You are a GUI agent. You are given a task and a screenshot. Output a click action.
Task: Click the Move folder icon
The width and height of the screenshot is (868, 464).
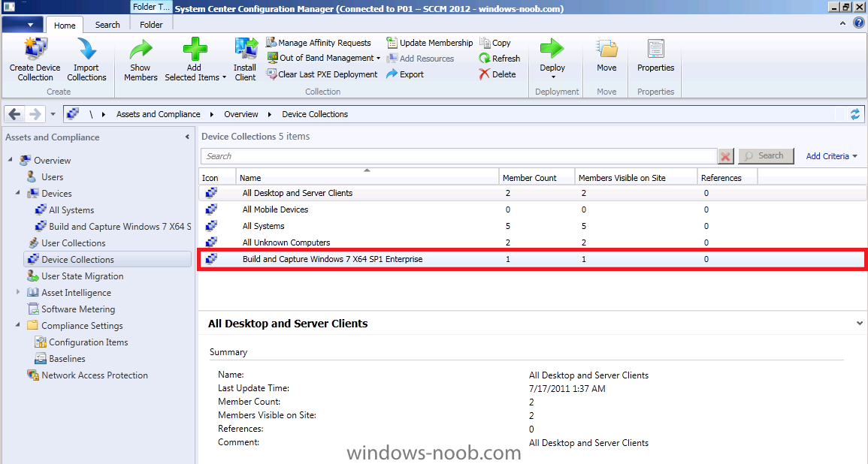(606, 50)
